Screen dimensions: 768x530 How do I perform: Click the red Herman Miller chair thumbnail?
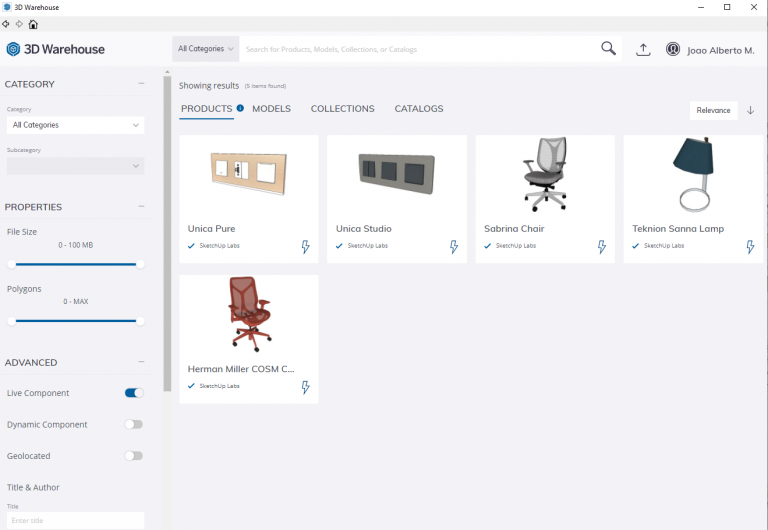[250, 314]
